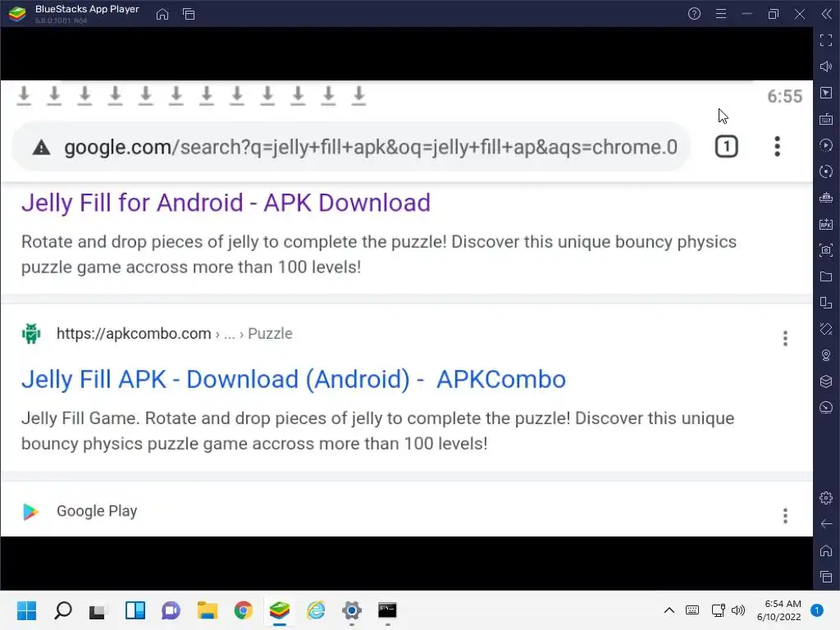Screen dimensions: 840x630
Task: Click the Google Play triangle favicon
Action: [30, 512]
